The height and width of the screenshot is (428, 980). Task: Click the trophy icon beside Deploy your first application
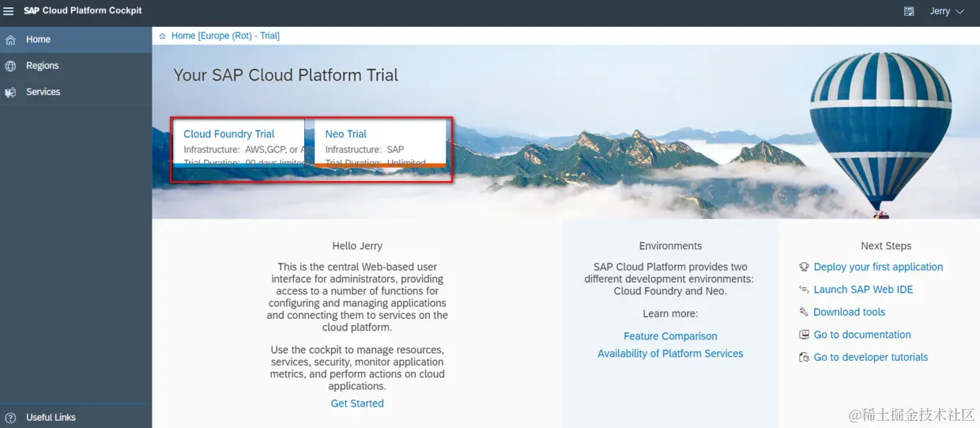click(x=804, y=267)
